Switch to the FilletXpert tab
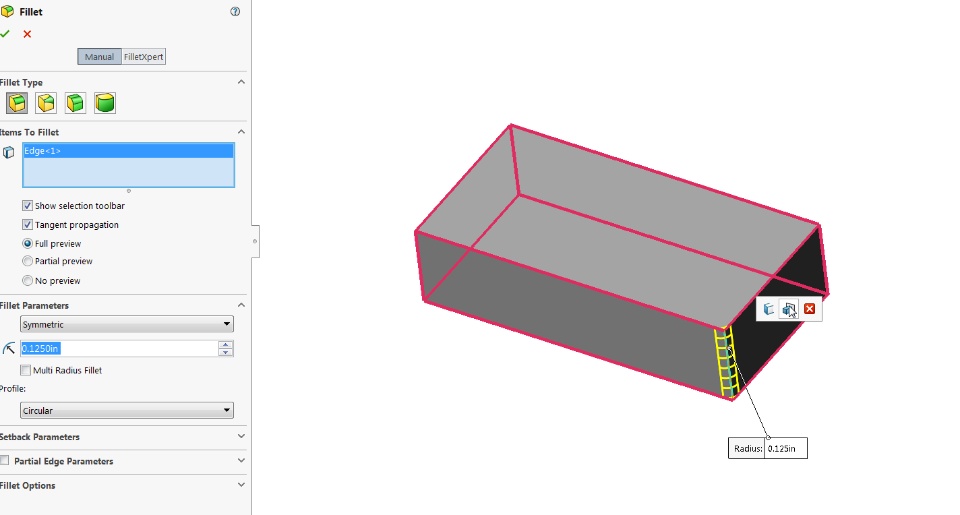Screen dimensions: 960x515 [143, 56]
